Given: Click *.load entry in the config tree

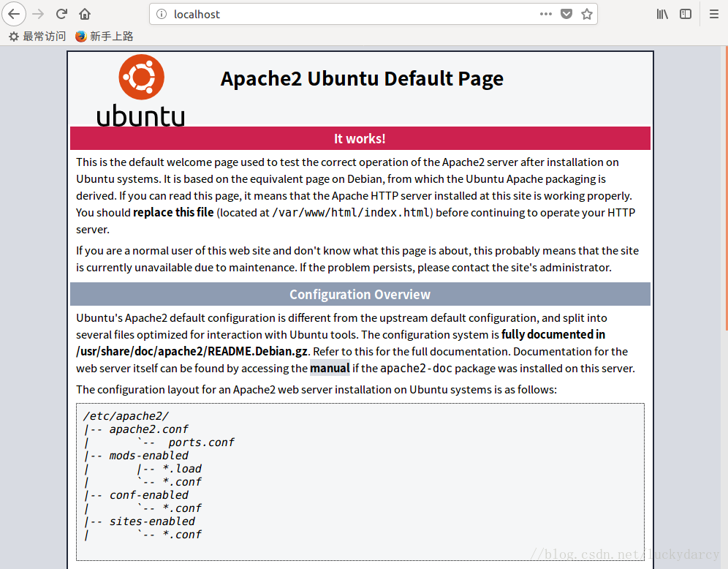Looking at the screenshot, I should 182,469.
